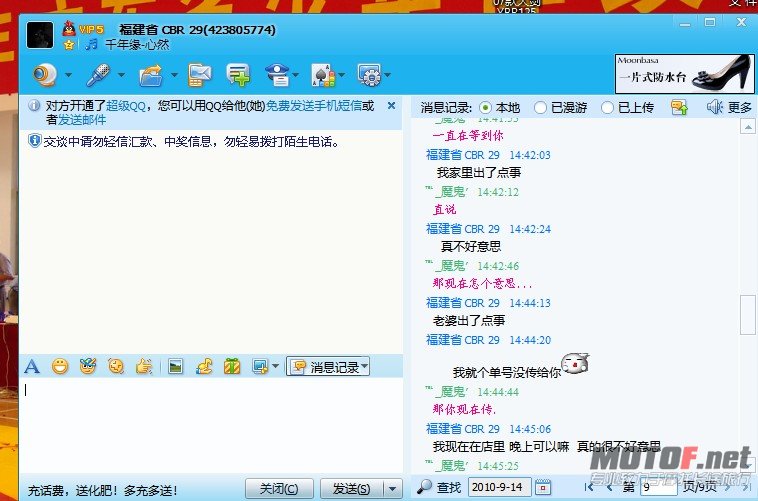Image resolution: width=758 pixels, height=501 pixels.
Task: Expand the apps gear dropdown arrow
Action: pos(387,75)
